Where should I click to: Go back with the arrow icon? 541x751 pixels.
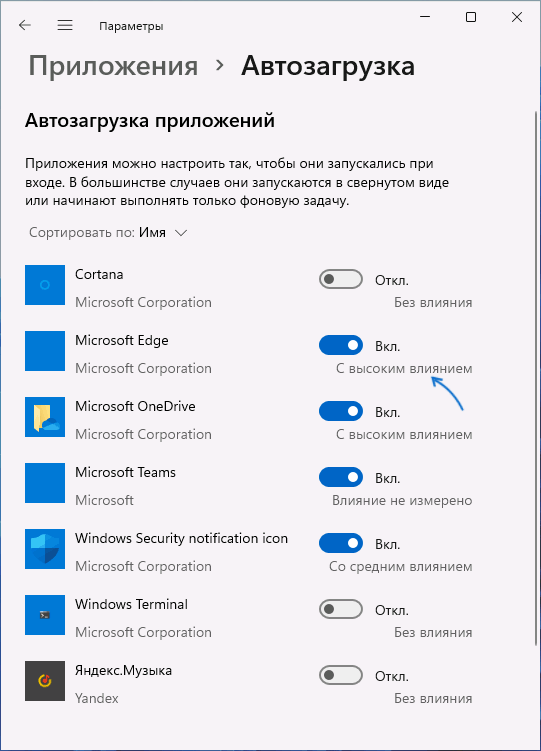tap(25, 25)
